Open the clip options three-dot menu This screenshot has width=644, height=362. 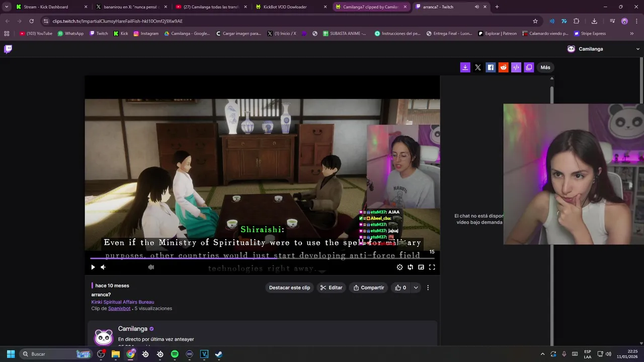428,288
